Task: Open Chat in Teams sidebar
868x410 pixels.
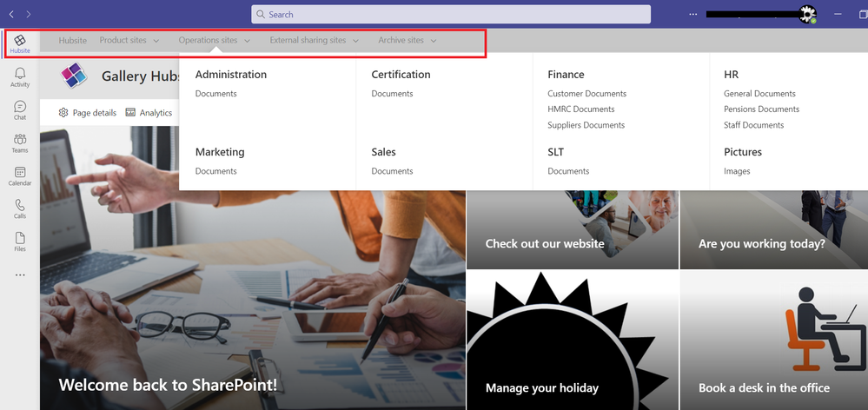Action: pos(20,110)
